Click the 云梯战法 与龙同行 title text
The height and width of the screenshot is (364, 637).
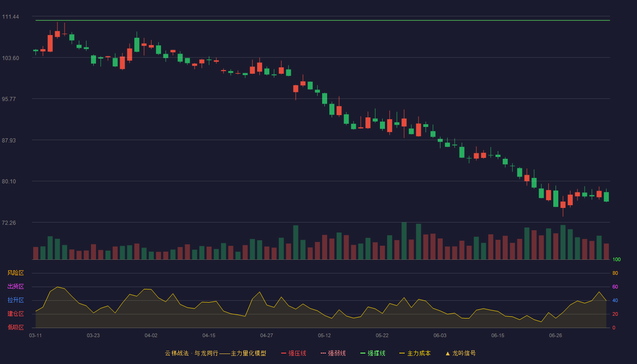(x=216, y=353)
